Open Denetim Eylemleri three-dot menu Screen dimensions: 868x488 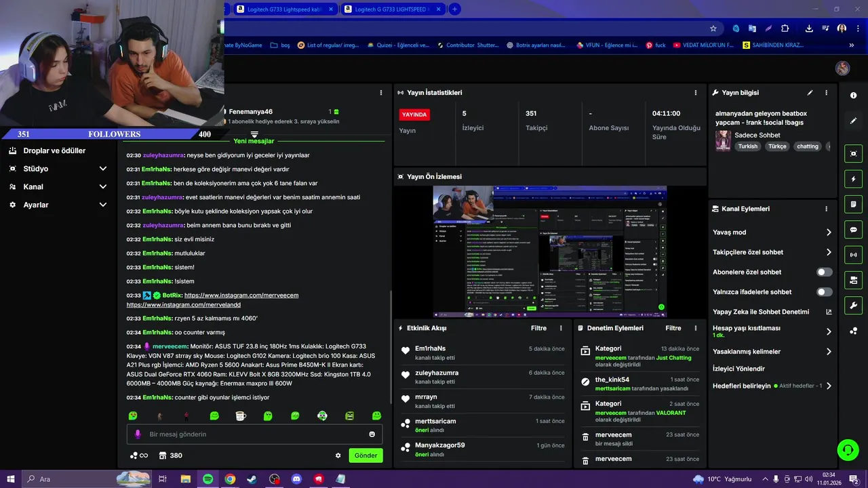pyautogui.click(x=695, y=328)
